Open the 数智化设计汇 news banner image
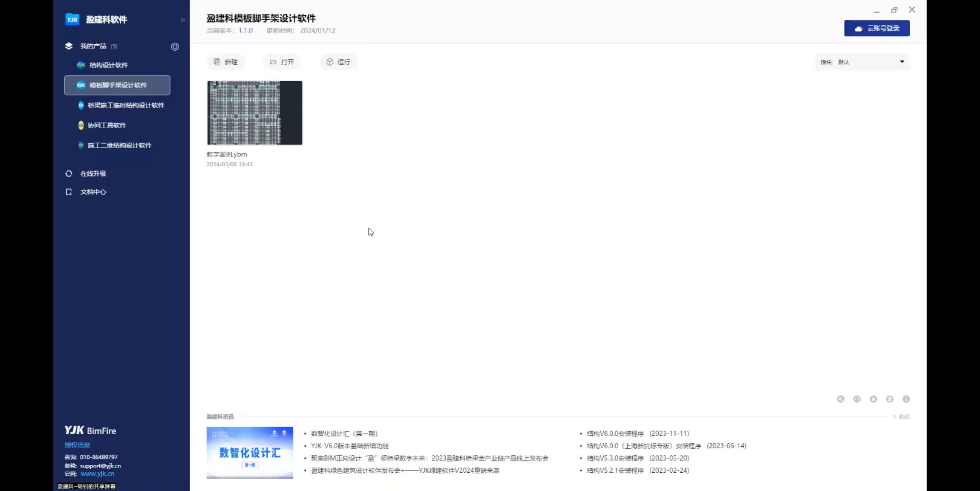The height and width of the screenshot is (491, 980). coord(250,453)
